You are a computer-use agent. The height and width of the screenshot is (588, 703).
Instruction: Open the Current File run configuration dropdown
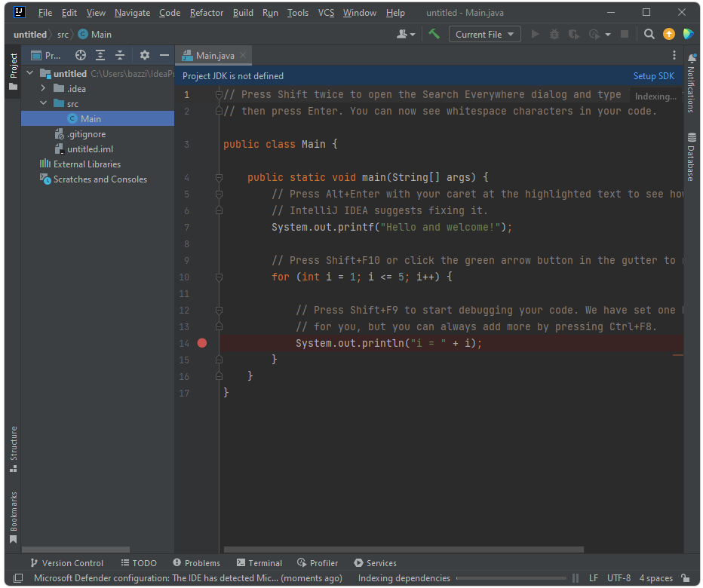point(484,34)
